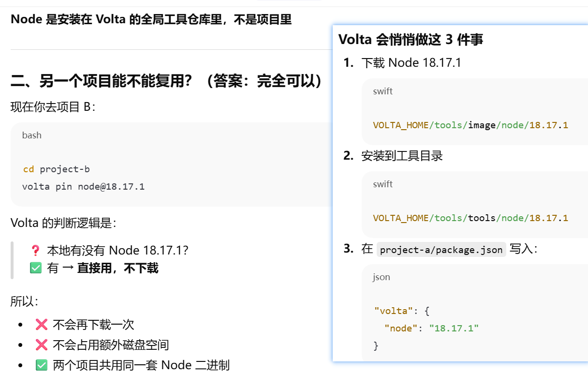
Task: Click heading "Node 是安装在 Volta 的全局工具仓库里，不是项目里"
Action: [x=151, y=19]
